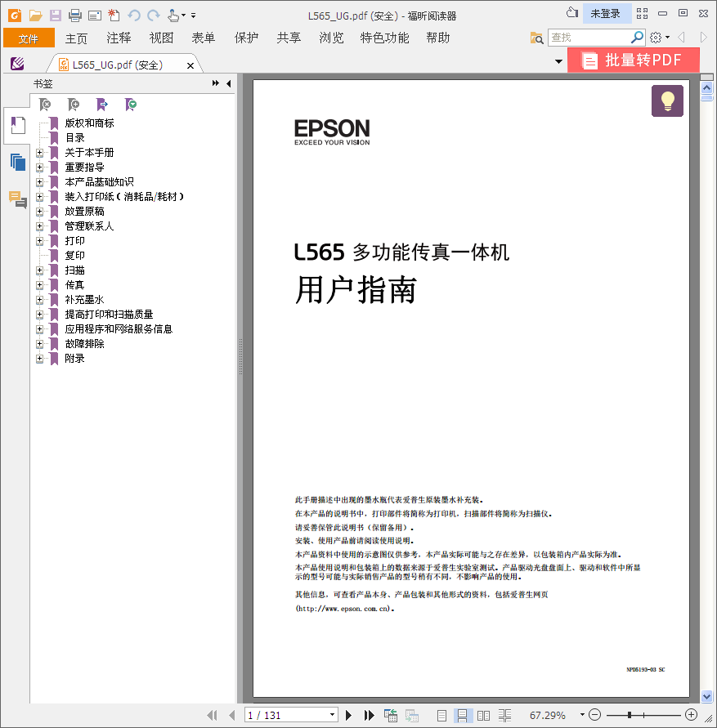Open the Bookmarks panel sidebar icon
The width and height of the screenshot is (717, 728).
click(18, 125)
